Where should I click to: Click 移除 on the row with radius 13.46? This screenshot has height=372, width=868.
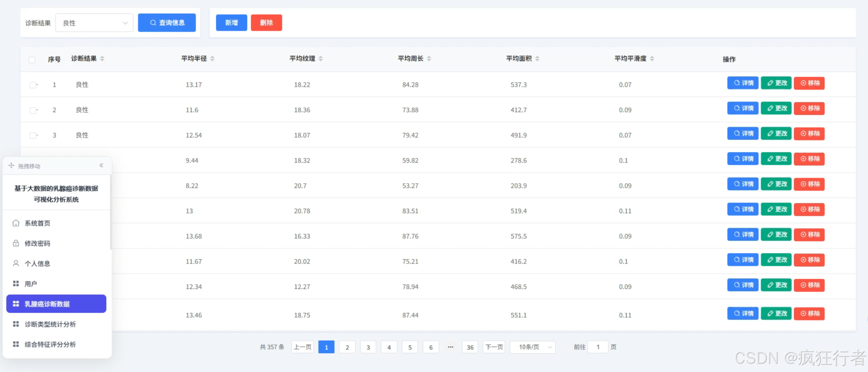809,314
